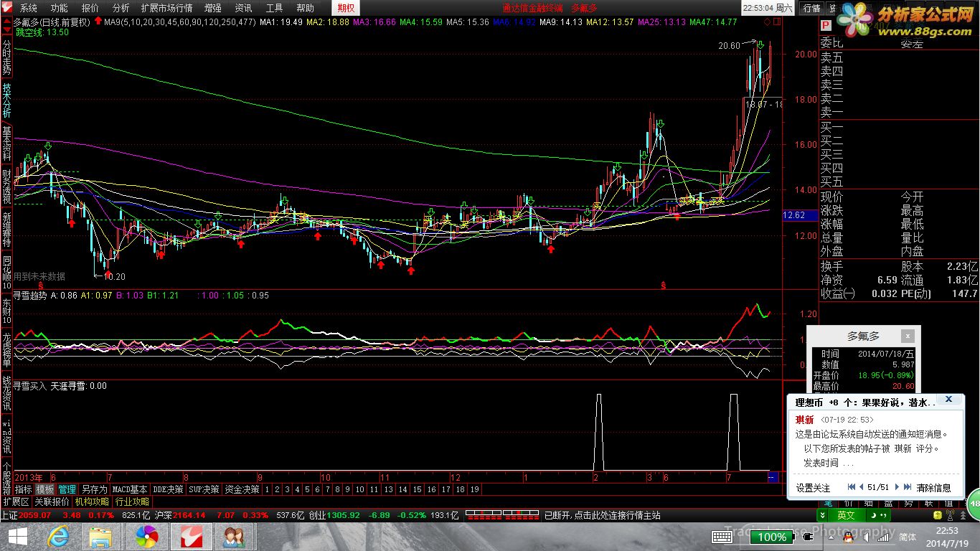Open the 分析 menu
Viewport: 980px width, 551px height.
pos(121,8)
